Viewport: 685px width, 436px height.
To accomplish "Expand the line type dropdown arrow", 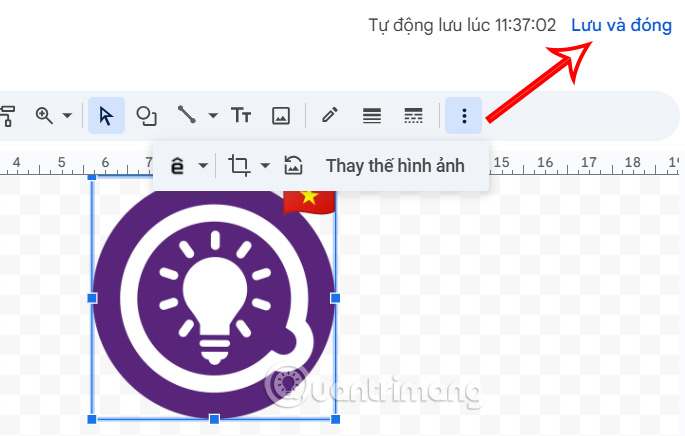I will (213, 116).
